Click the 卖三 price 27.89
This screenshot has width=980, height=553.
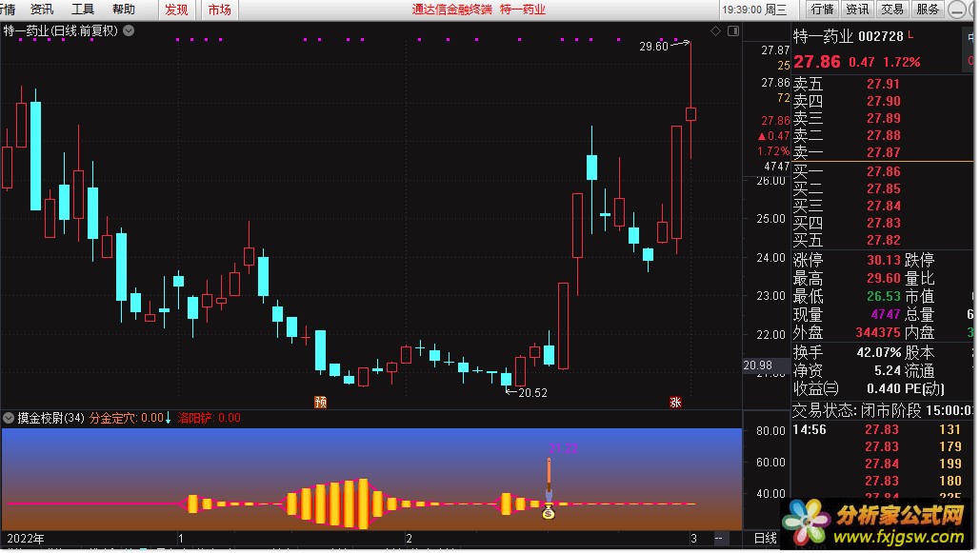(x=883, y=118)
